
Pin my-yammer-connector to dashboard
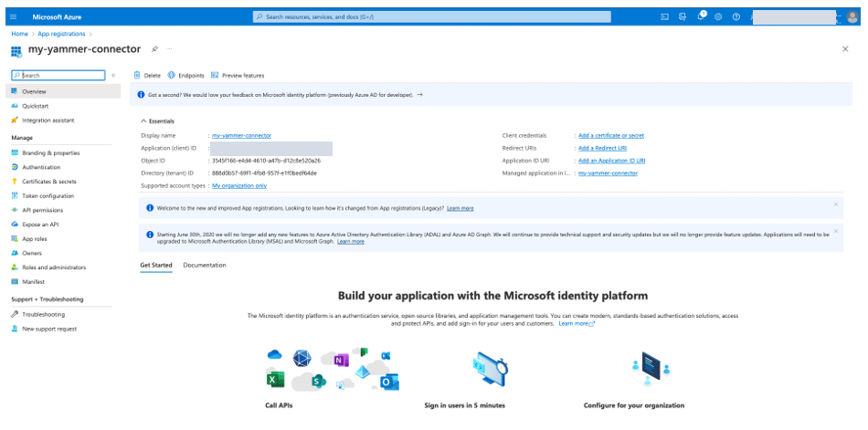click(154, 49)
